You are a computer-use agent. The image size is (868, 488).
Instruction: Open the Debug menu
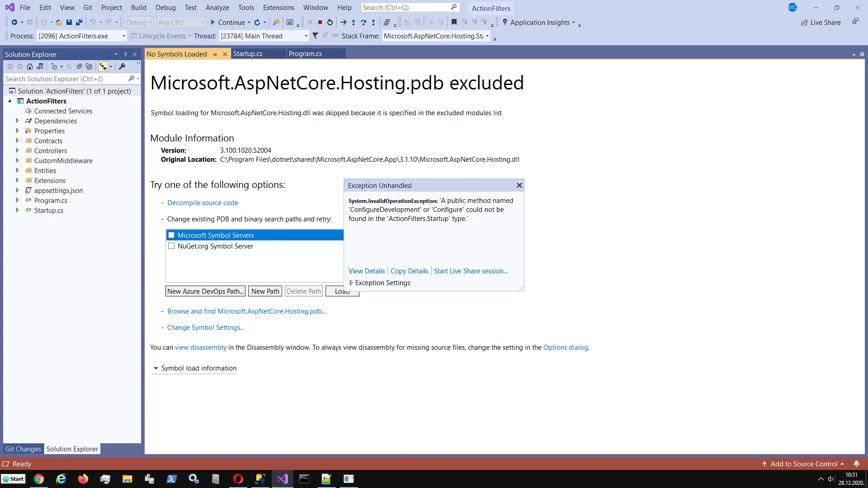(165, 7)
